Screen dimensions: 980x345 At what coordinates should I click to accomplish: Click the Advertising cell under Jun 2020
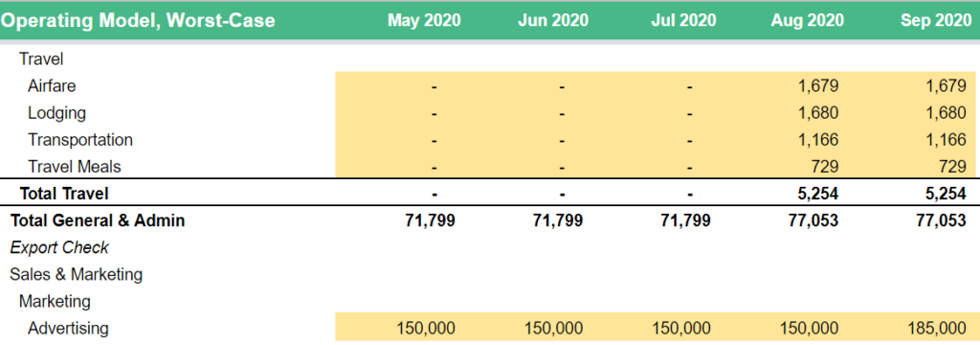click(x=554, y=328)
